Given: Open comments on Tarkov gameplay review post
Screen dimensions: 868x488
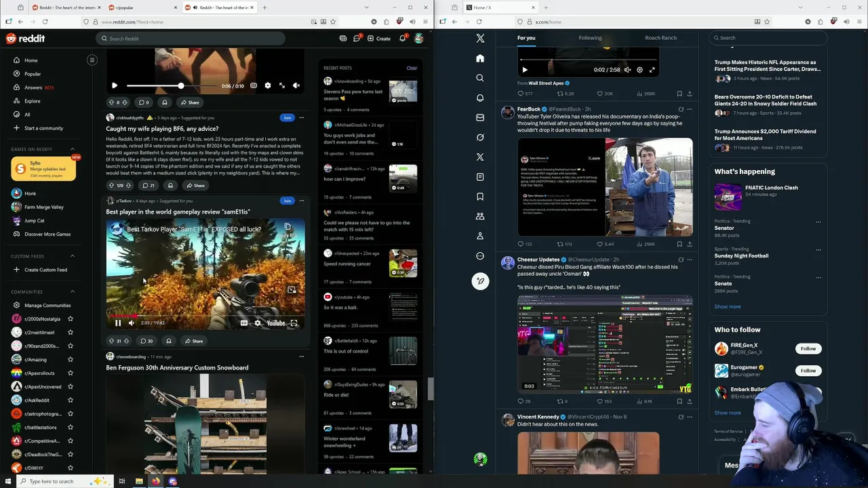Looking at the screenshot, I should [146, 341].
